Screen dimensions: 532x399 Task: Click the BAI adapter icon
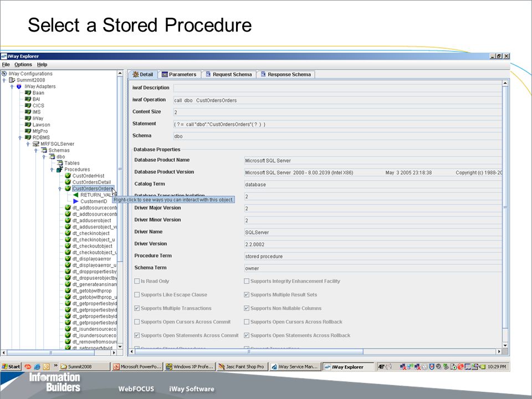[x=28, y=99]
